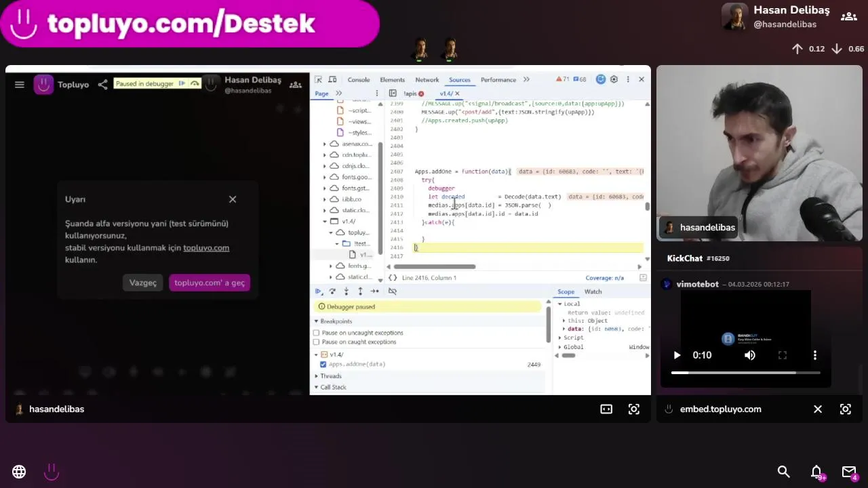Click topluyo.com/Destek banner

click(x=189, y=24)
